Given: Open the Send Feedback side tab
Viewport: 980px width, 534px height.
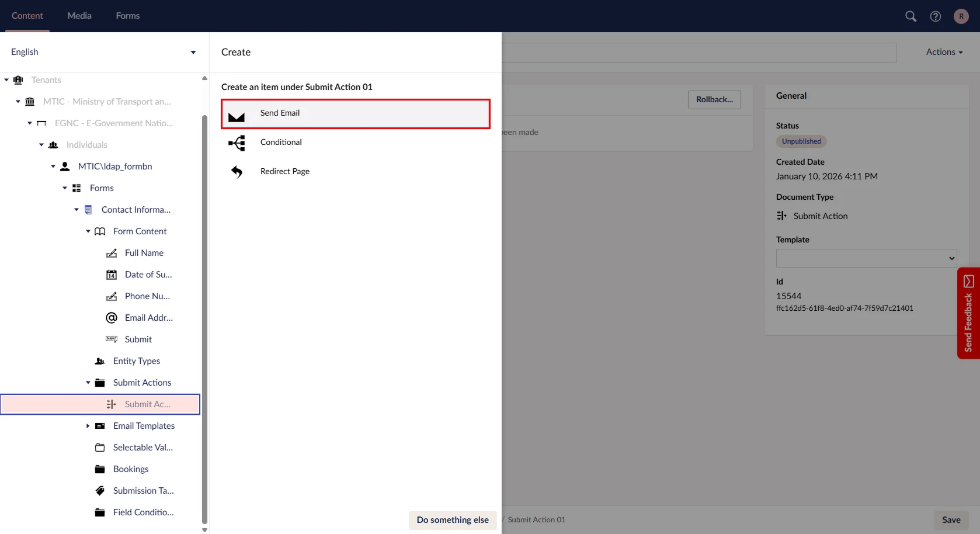Looking at the screenshot, I should pyautogui.click(x=968, y=313).
